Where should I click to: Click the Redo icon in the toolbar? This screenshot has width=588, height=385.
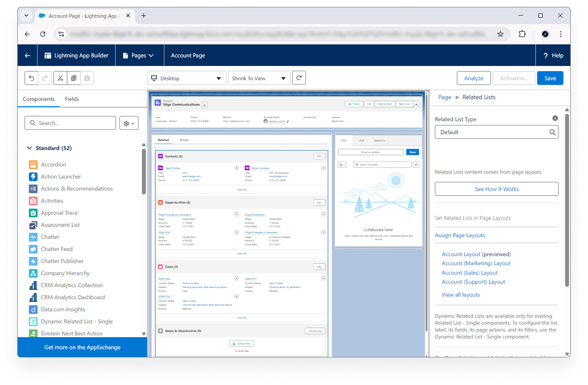point(44,78)
